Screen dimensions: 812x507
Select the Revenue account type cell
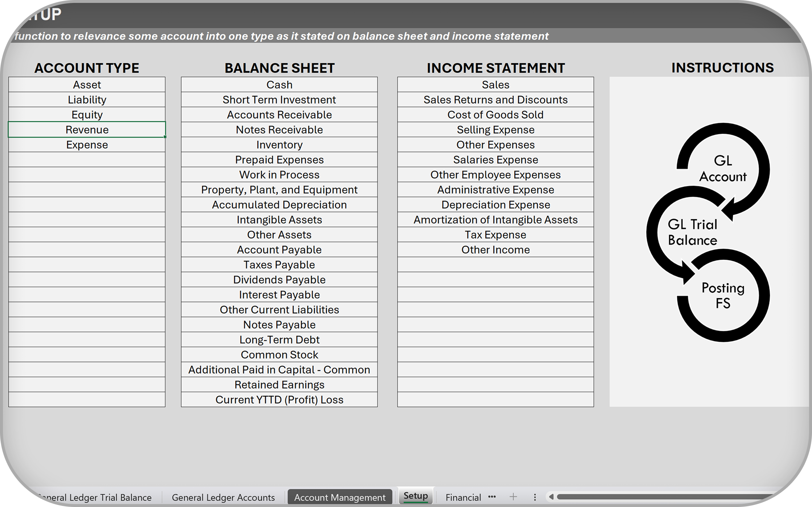click(x=87, y=130)
